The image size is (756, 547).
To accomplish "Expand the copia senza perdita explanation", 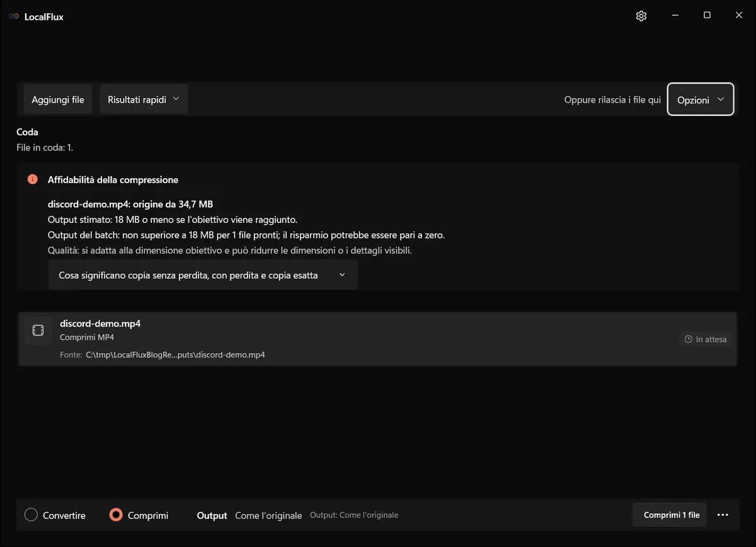I will [203, 275].
